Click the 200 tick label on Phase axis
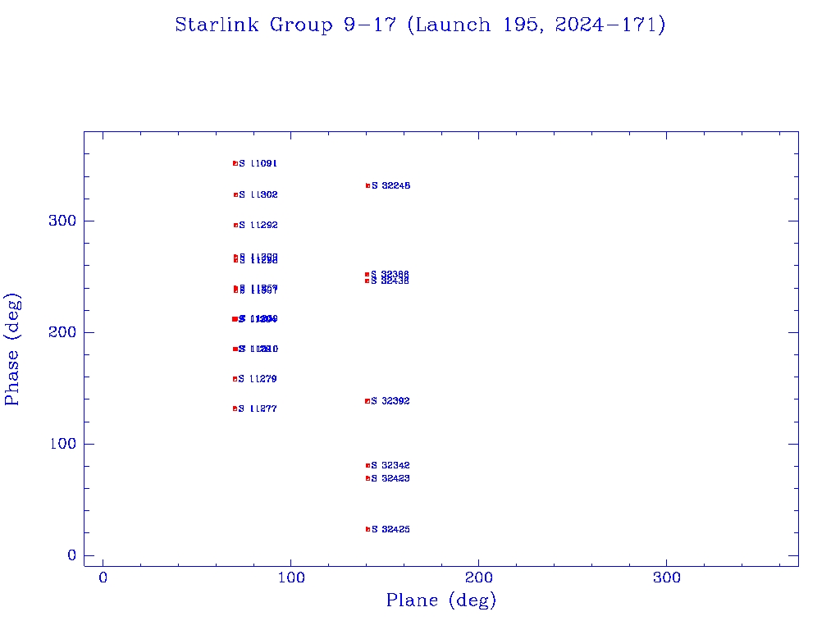 tap(62, 332)
